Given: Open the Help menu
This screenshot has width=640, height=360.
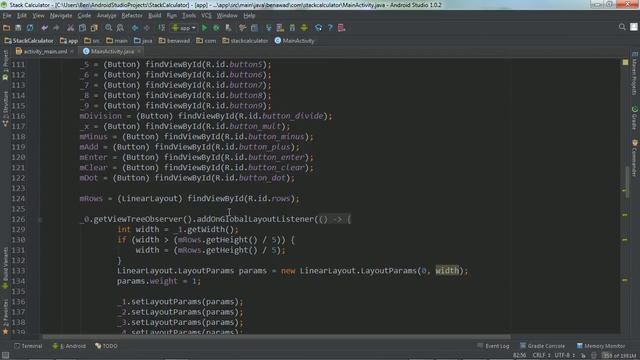Looking at the screenshot, I should pyautogui.click(x=249, y=16).
